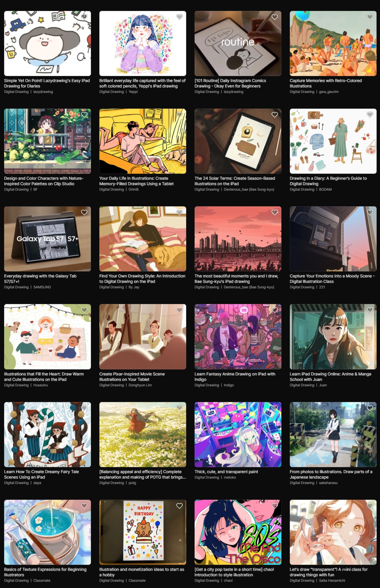
Task: Heart the Pixar-Inspired Movie Scene course
Action: coord(180,310)
